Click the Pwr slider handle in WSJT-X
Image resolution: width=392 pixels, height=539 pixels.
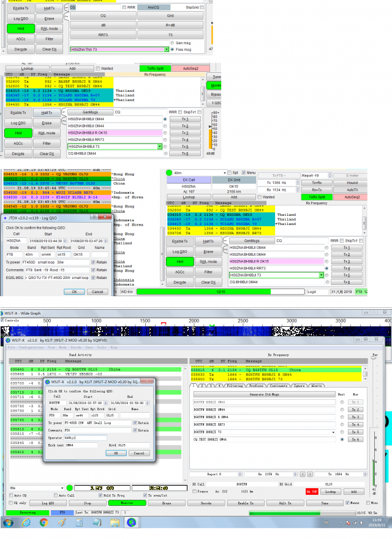(x=374, y=358)
